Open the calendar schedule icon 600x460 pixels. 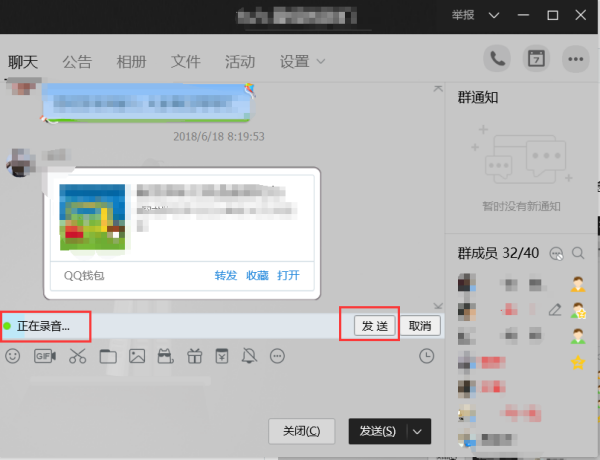tap(536, 59)
